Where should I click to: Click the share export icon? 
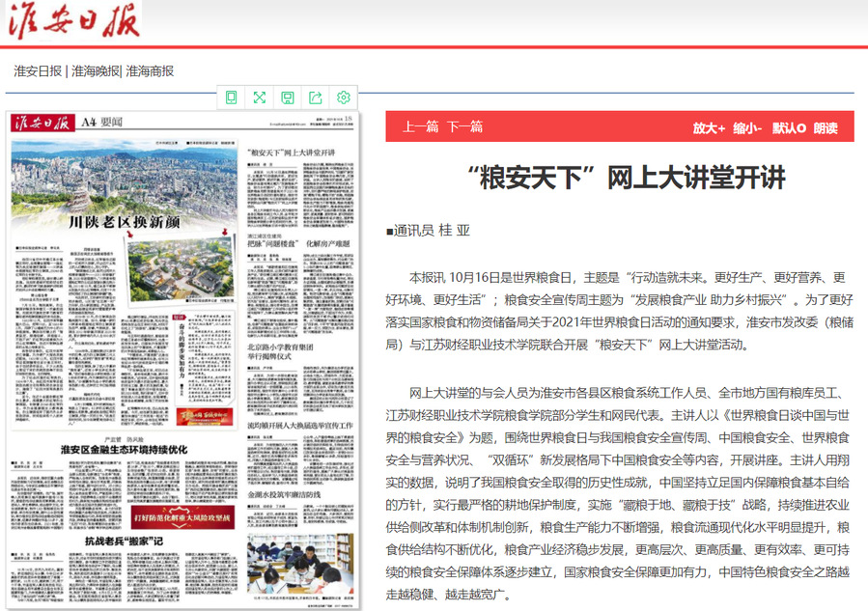(x=315, y=97)
